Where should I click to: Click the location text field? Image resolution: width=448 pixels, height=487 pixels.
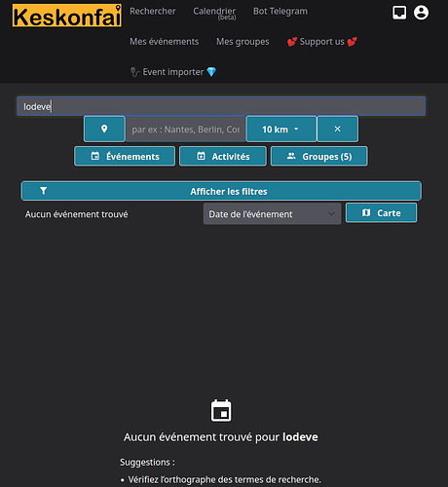(186, 130)
